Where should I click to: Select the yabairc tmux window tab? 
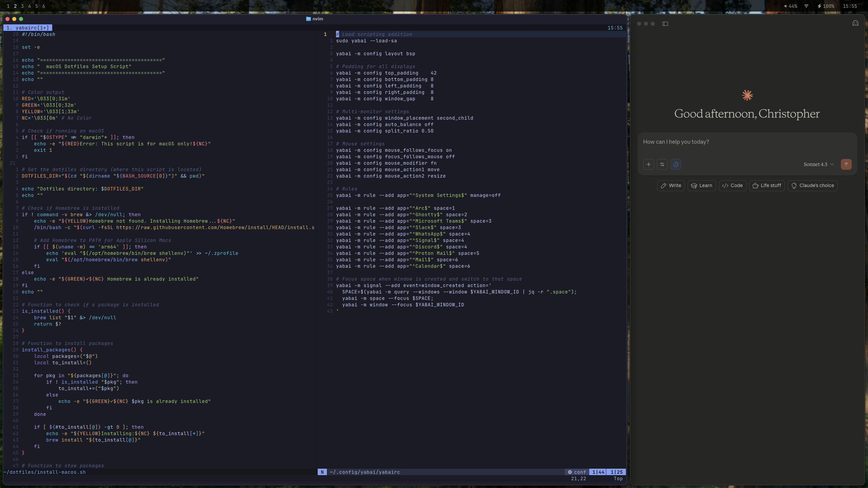[28, 28]
